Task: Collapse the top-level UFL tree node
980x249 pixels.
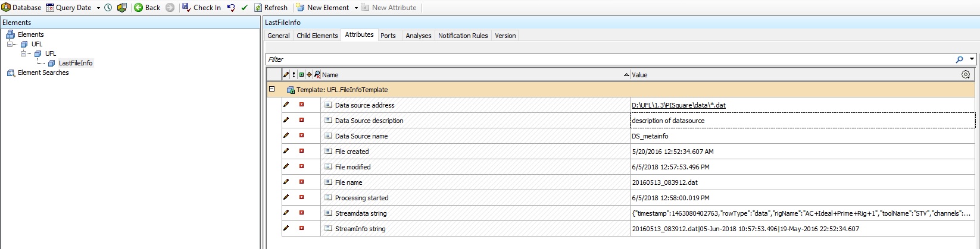Action: click(x=10, y=44)
